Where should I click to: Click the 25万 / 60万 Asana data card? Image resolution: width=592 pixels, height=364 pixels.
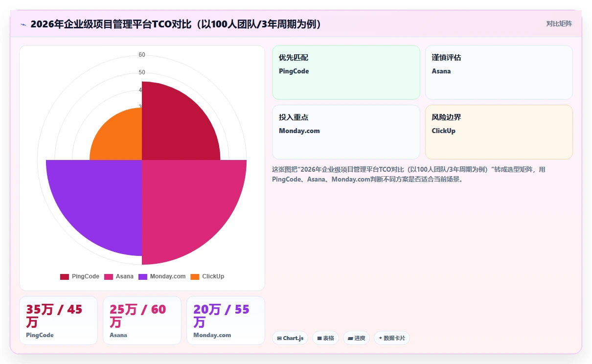pos(142,320)
